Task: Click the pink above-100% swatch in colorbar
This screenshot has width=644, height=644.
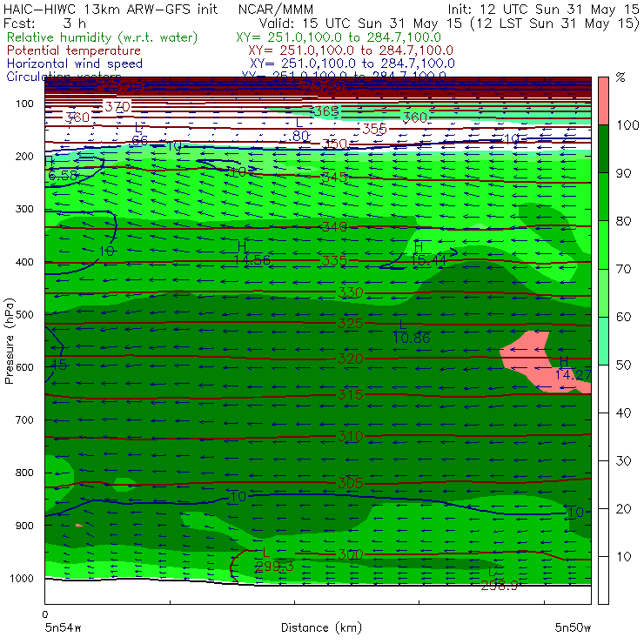Action: 603,101
